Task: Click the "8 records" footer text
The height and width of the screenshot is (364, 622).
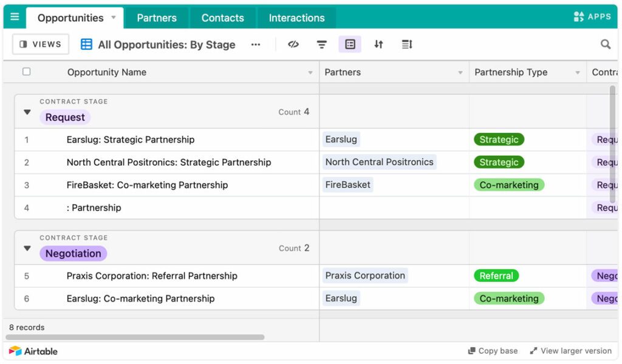Action: [x=27, y=328]
